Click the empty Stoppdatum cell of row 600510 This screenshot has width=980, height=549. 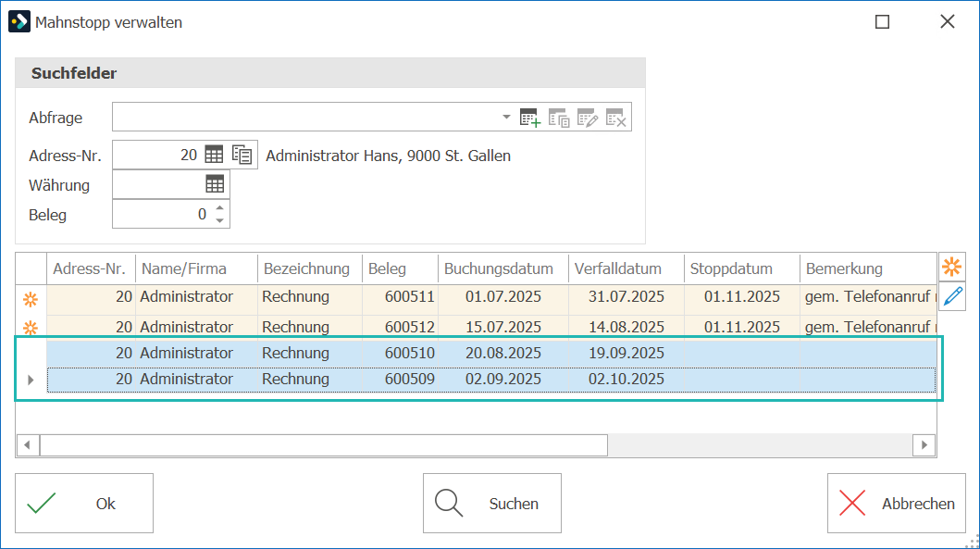tap(742, 353)
